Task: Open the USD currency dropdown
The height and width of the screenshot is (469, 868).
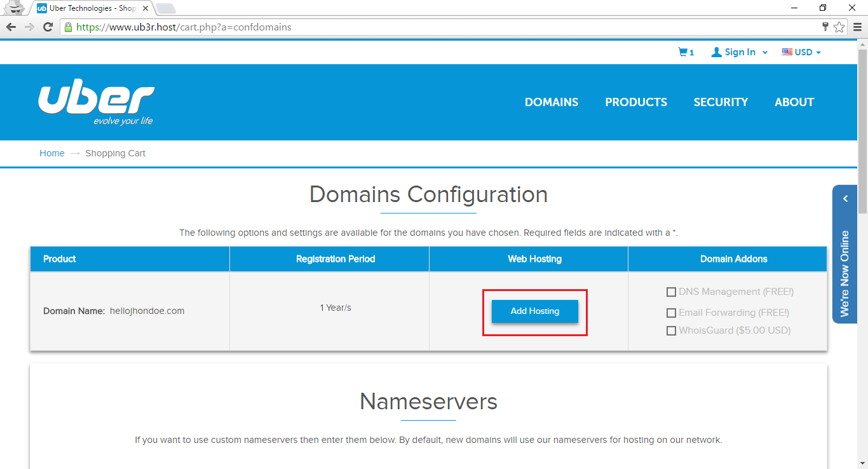Action: [808, 52]
